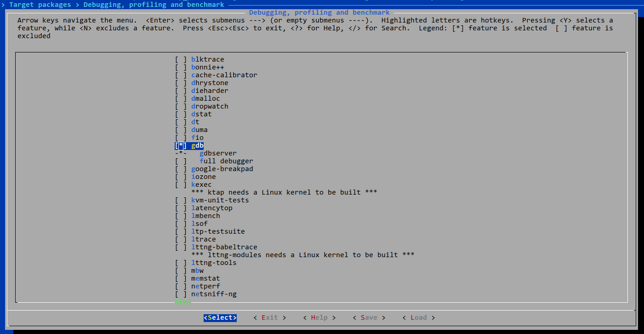Click the ktap needs Linux kernel notice
Screen dimensions: 644x334
tap(284, 192)
